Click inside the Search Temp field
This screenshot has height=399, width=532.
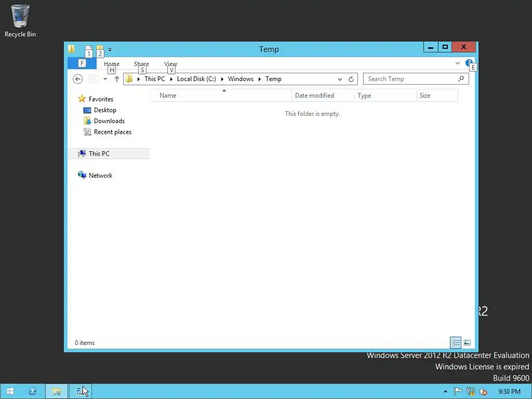click(x=416, y=79)
